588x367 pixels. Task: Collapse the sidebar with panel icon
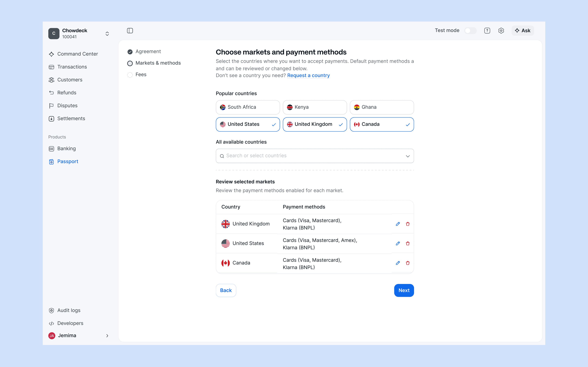click(130, 31)
